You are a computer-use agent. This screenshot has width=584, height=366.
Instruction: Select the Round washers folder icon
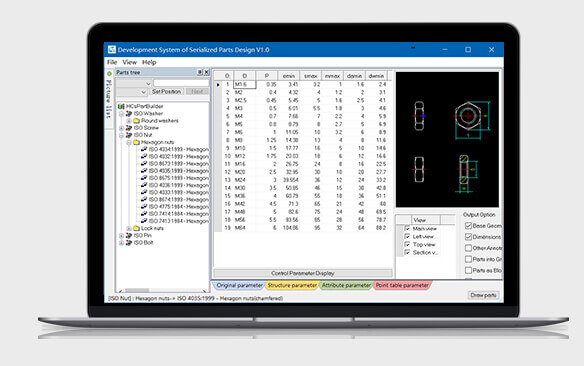pyautogui.click(x=136, y=121)
